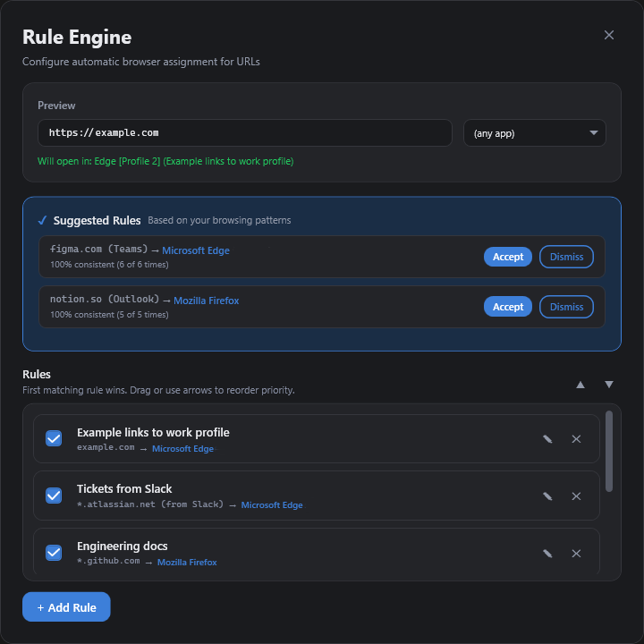Click Microsoft Edge link under atlassian.net rule
This screenshot has width=644, height=644.
(272, 505)
